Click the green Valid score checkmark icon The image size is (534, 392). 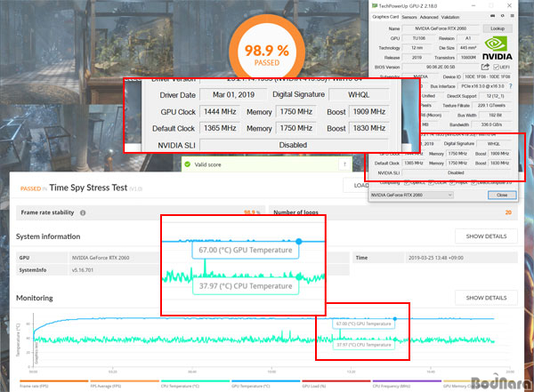pos(187,164)
